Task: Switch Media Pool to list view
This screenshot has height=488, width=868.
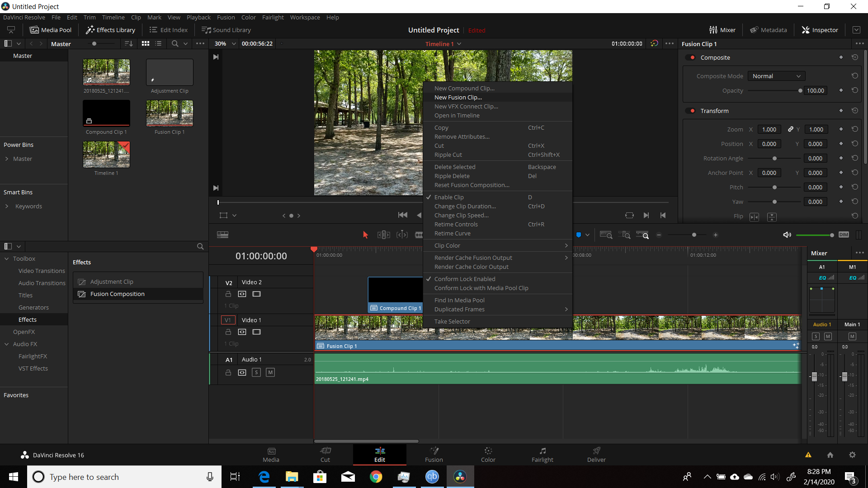Action: coord(158,44)
